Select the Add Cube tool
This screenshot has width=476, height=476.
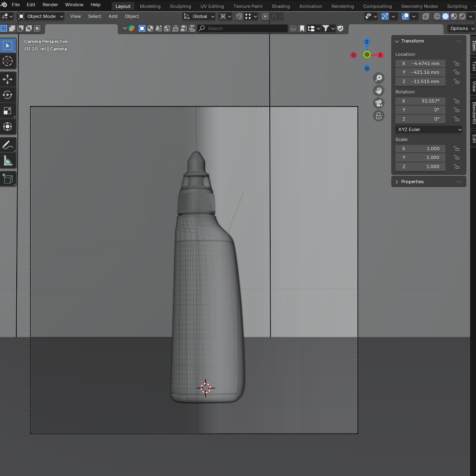(8, 179)
